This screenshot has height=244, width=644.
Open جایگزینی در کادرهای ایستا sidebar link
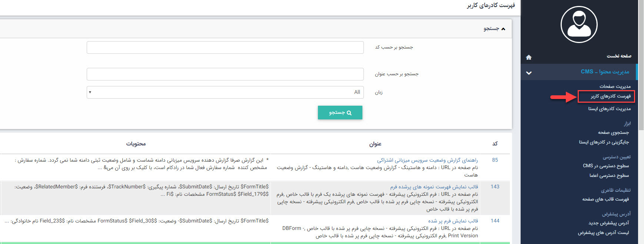[x=604, y=142]
